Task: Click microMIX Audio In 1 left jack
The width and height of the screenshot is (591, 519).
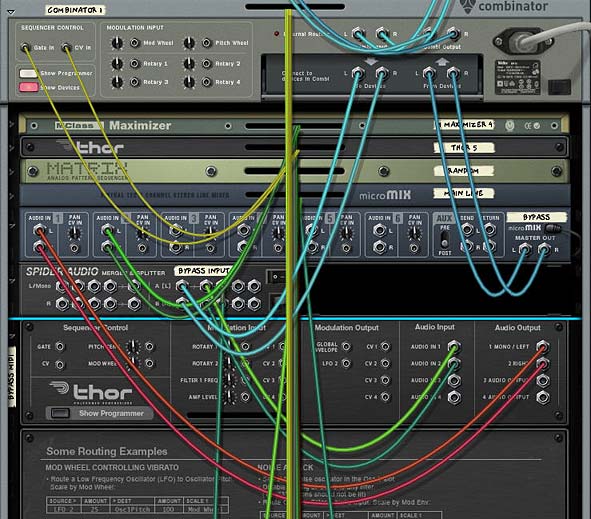Action: coord(39,230)
